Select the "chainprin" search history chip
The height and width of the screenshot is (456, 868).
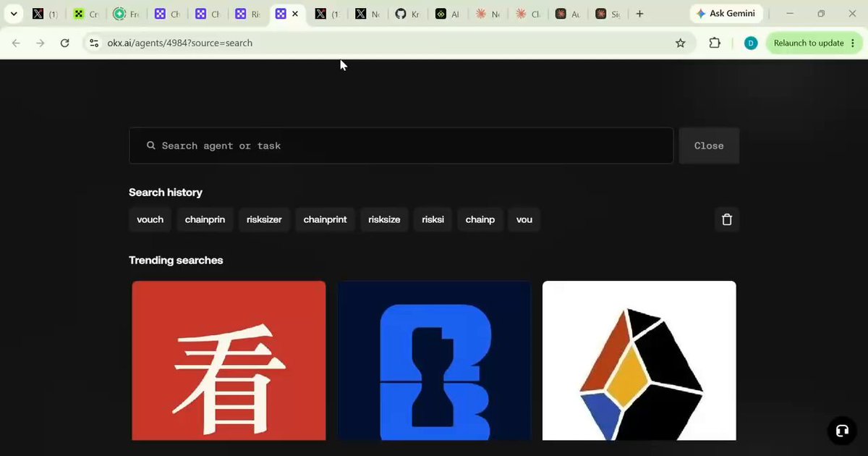[205, 219]
